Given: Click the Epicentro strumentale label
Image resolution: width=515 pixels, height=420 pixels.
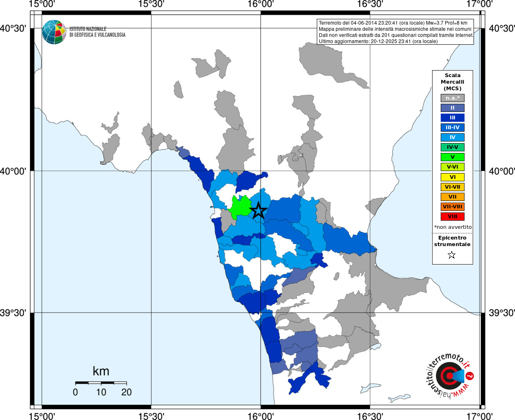Looking at the screenshot, I should (x=452, y=241).
